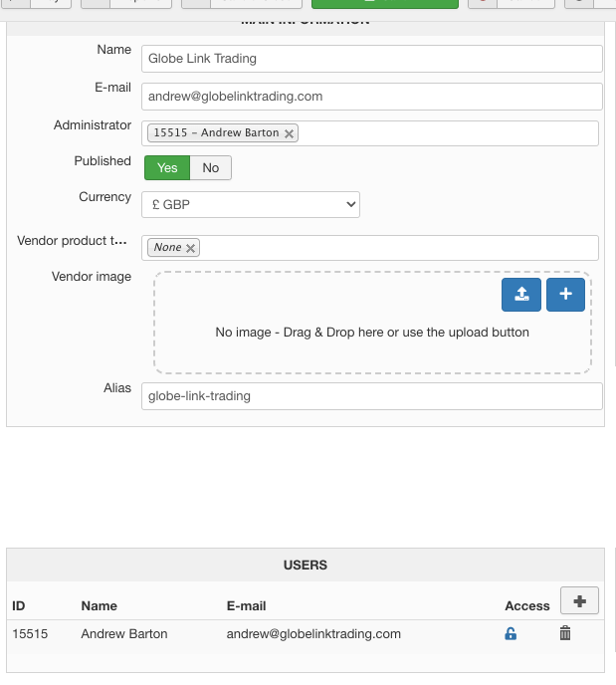Delete user Andrew Barton with trash icon

coord(565,633)
